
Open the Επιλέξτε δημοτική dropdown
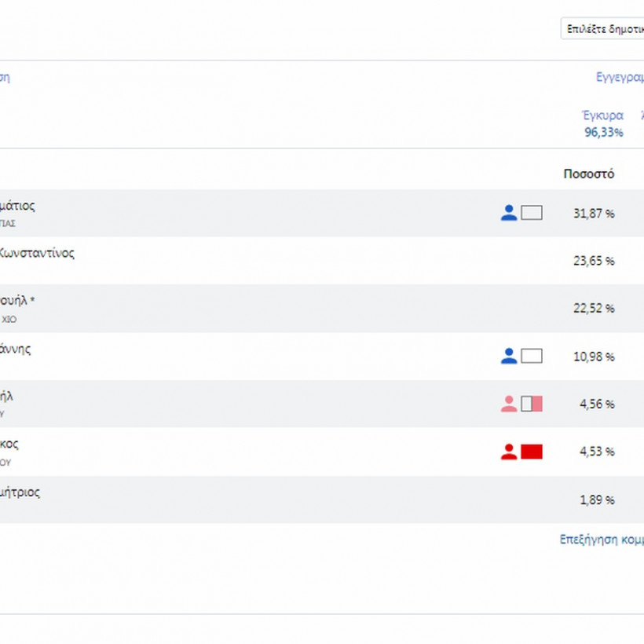pos(602,28)
